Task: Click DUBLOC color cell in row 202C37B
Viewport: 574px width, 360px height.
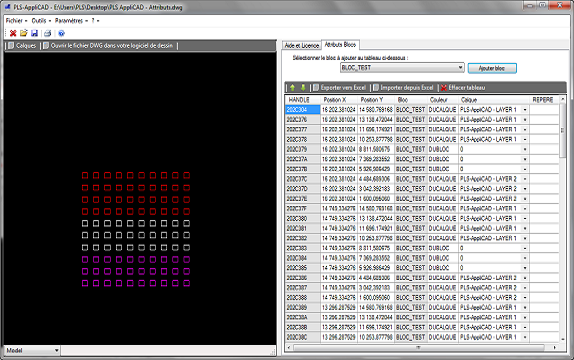Action: 442,169
